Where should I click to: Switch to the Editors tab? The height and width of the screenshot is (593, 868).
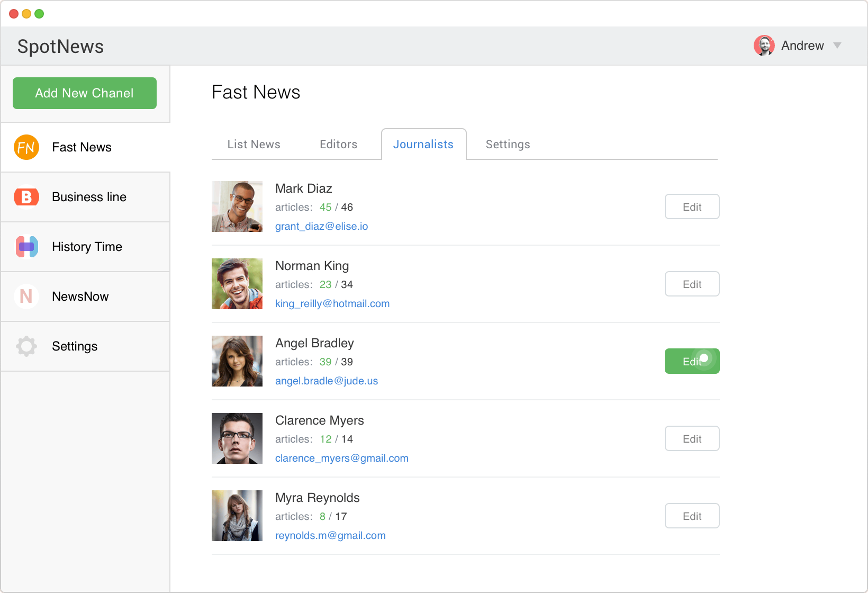click(x=339, y=145)
